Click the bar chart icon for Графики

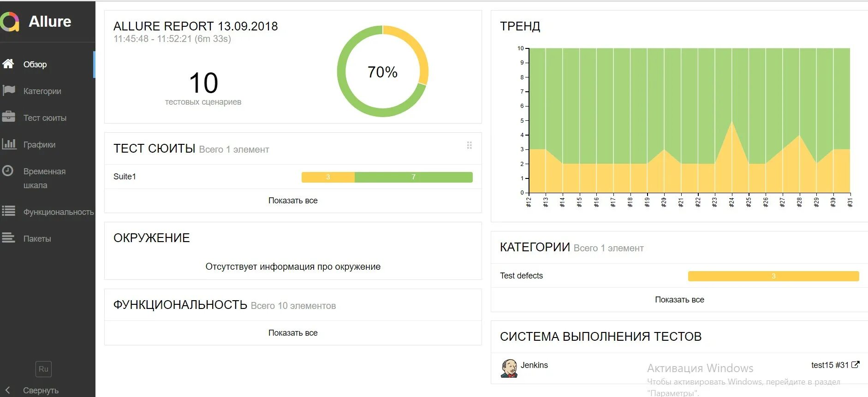[x=8, y=143]
